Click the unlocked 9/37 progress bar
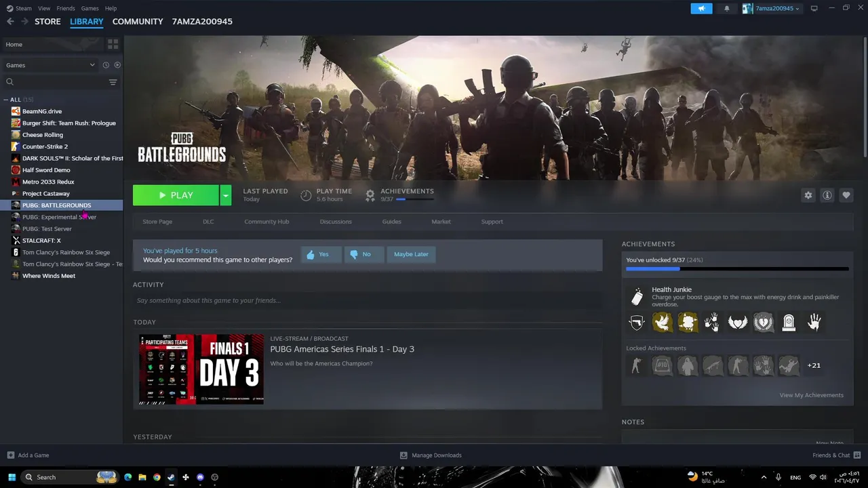The image size is (868, 488). [x=737, y=269]
